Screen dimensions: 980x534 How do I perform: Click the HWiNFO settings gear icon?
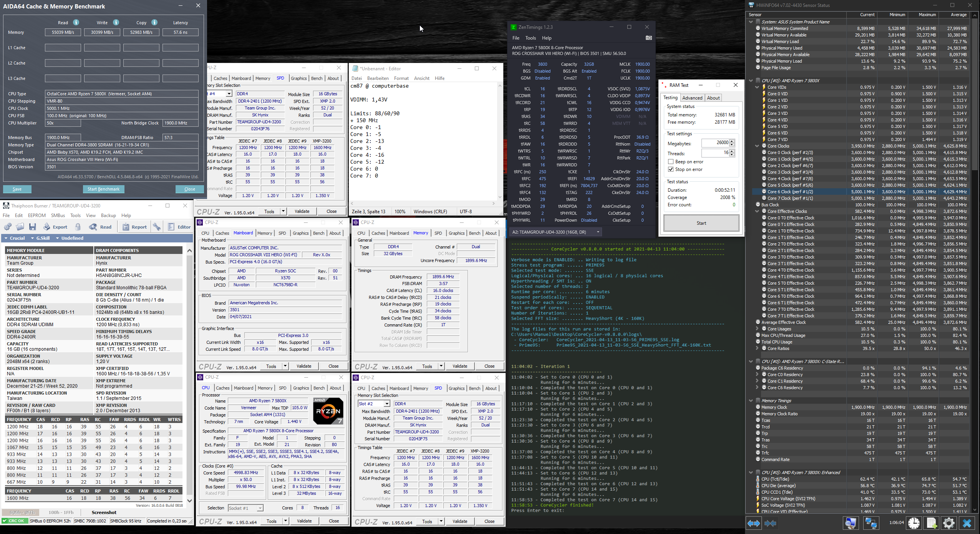(948, 523)
